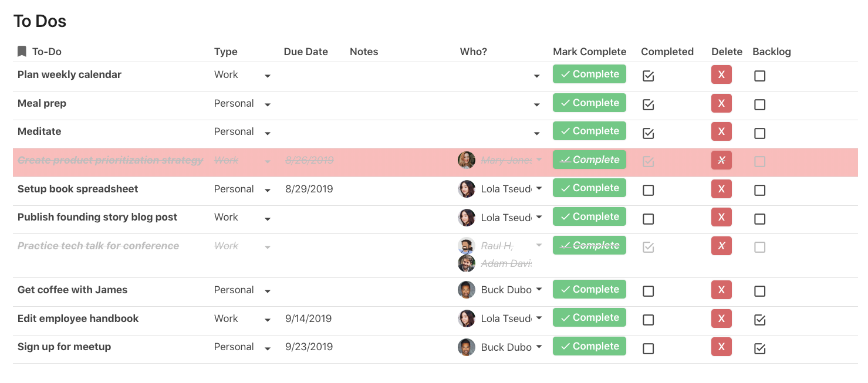Uncheck Completed for Plan weekly calendar

click(x=649, y=76)
